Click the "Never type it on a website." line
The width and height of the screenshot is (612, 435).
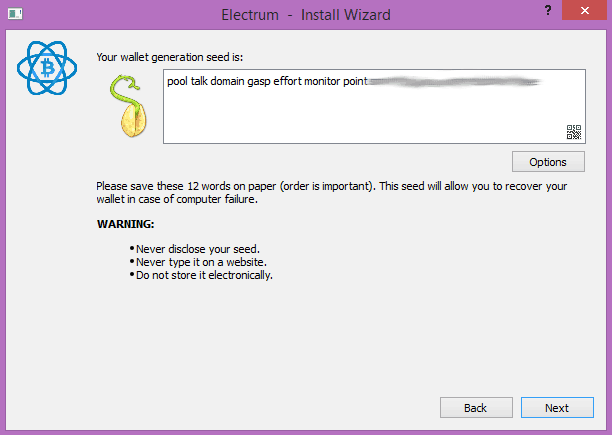click(x=198, y=262)
